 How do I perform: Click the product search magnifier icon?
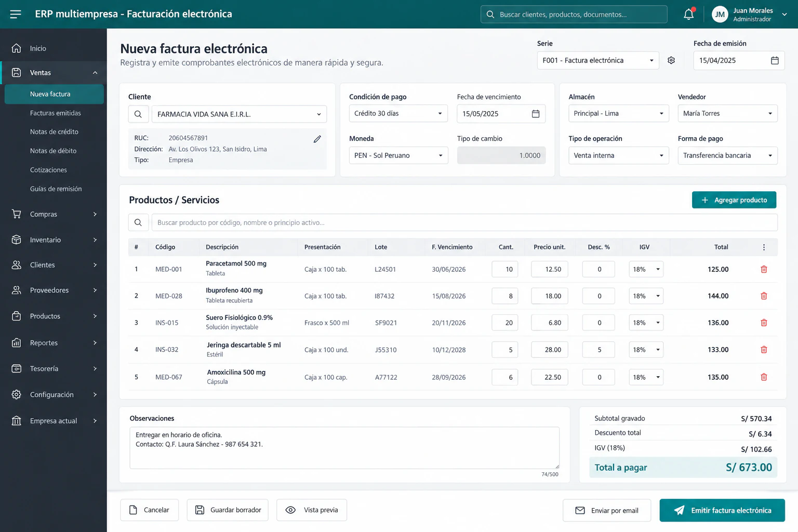click(x=138, y=222)
